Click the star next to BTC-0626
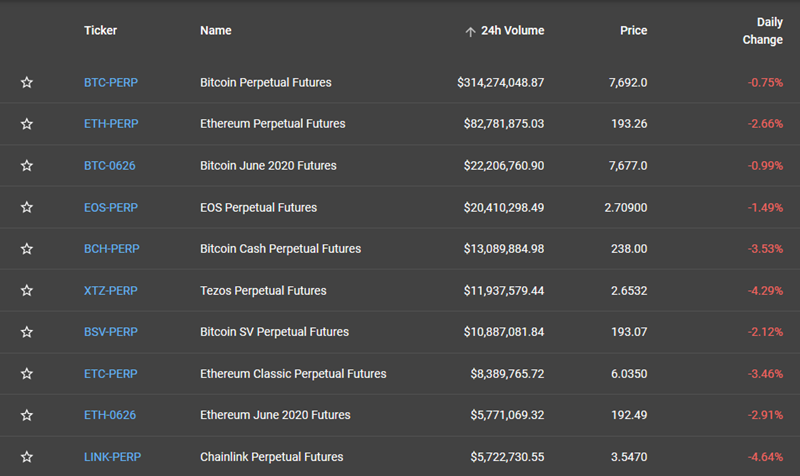The height and width of the screenshot is (476, 800). coord(27,165)
